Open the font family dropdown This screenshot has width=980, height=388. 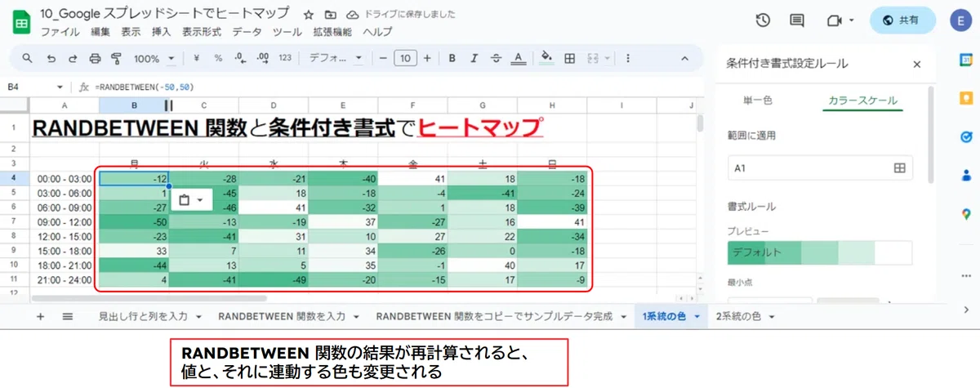point(336,59)
